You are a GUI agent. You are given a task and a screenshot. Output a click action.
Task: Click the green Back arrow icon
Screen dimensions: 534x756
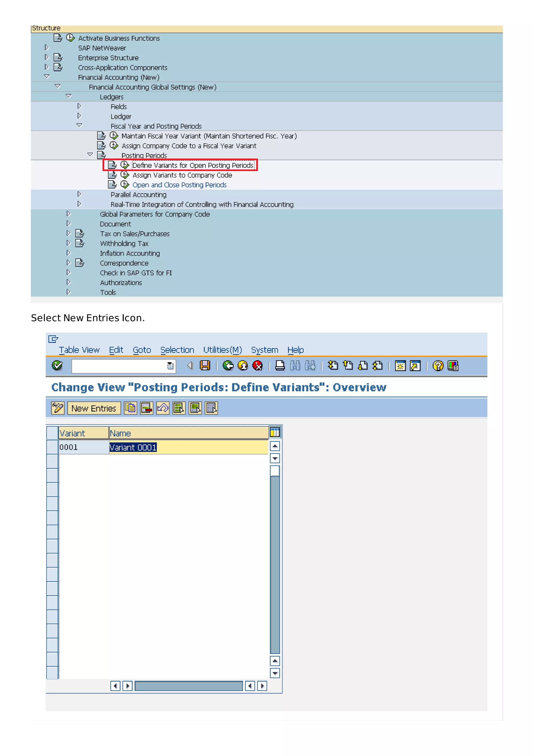[x=228, y=365]
